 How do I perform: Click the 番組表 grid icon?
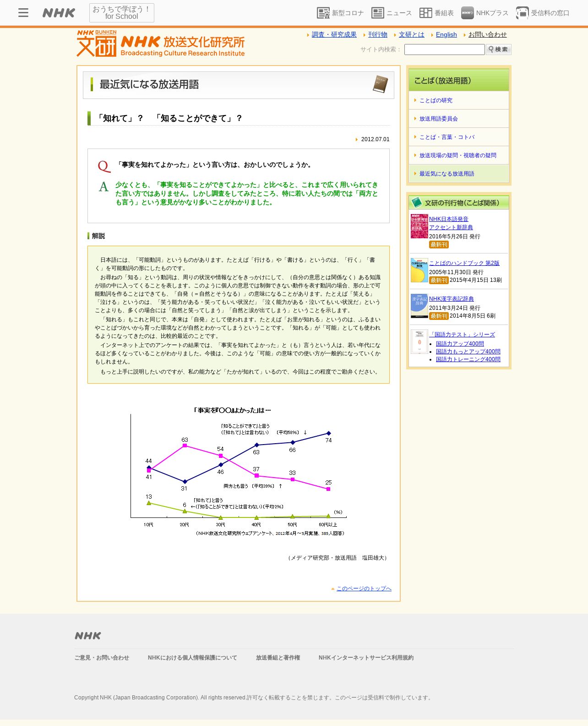[x=426, y=13]
